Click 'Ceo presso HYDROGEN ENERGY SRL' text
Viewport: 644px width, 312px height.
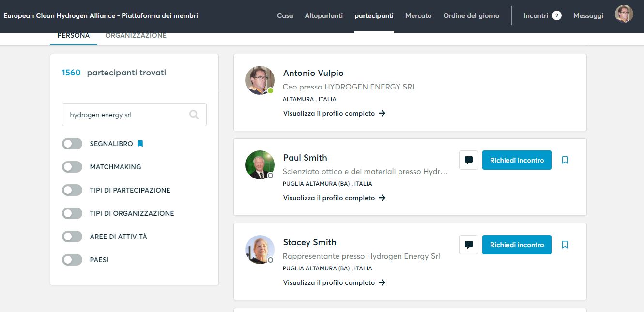[350, 87]
